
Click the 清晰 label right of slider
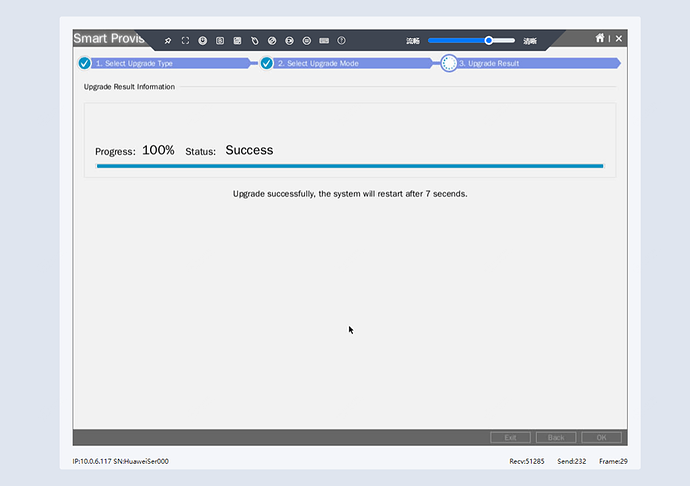pos(530,41)
